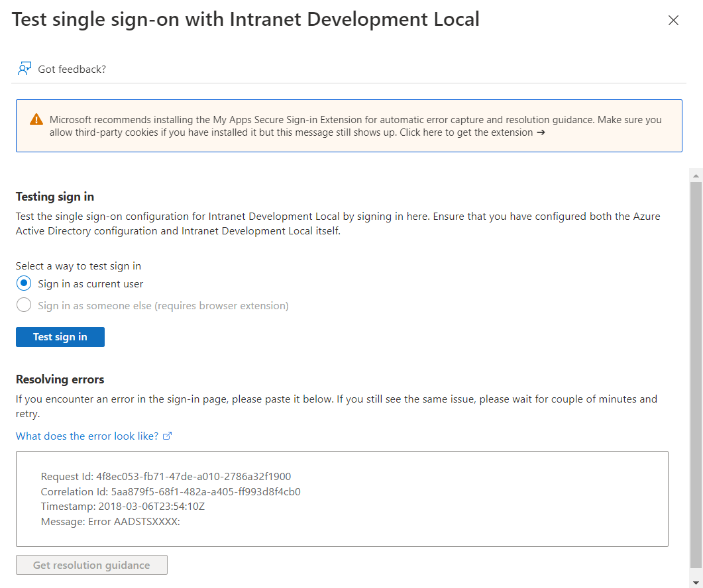The height and width of the screenshot is (588, 703).
Task: Click the Request Id placeholder line
Action: (166, 476)
